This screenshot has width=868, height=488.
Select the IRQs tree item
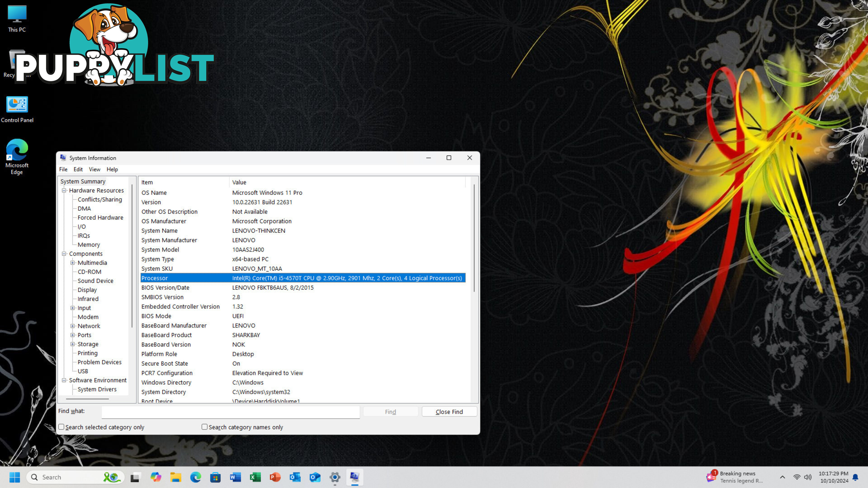[84, 235]
